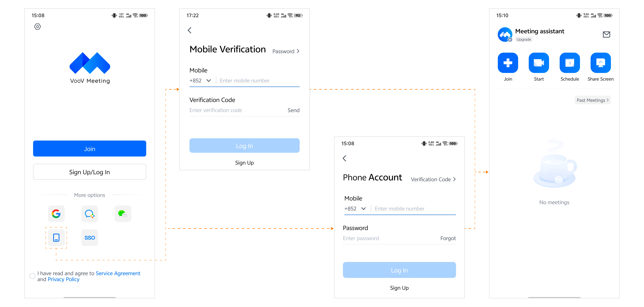Open the mail inbox icon
Screen dimensions: 644x307
(606, 34)
